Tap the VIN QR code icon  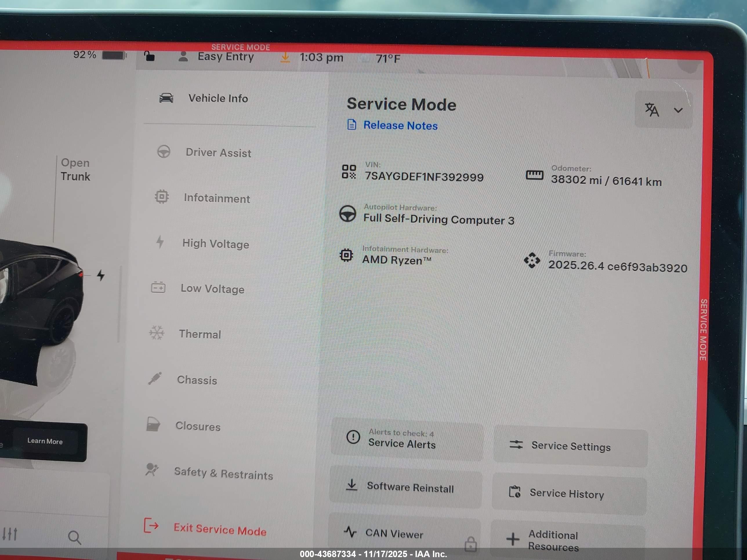[x=349, y=172]
